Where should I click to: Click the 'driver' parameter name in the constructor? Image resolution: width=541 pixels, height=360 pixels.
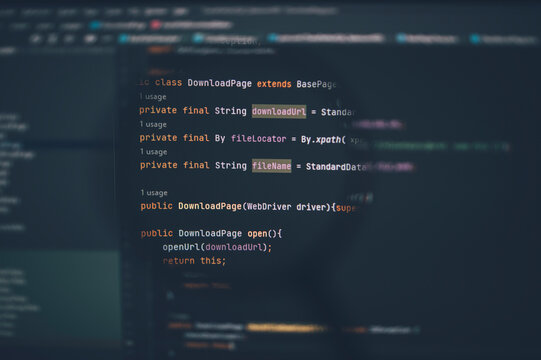click(x=311, y=207)
